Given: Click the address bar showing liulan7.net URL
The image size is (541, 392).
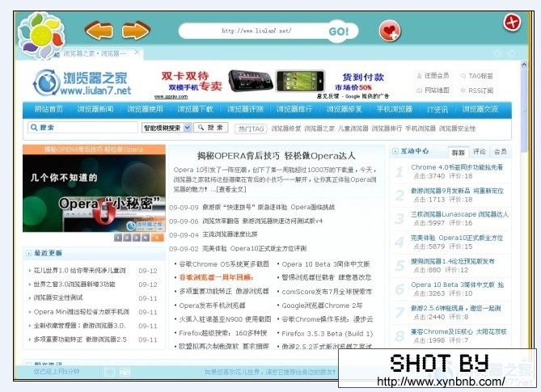Looking at the screenshot, I should click(256, 31).
